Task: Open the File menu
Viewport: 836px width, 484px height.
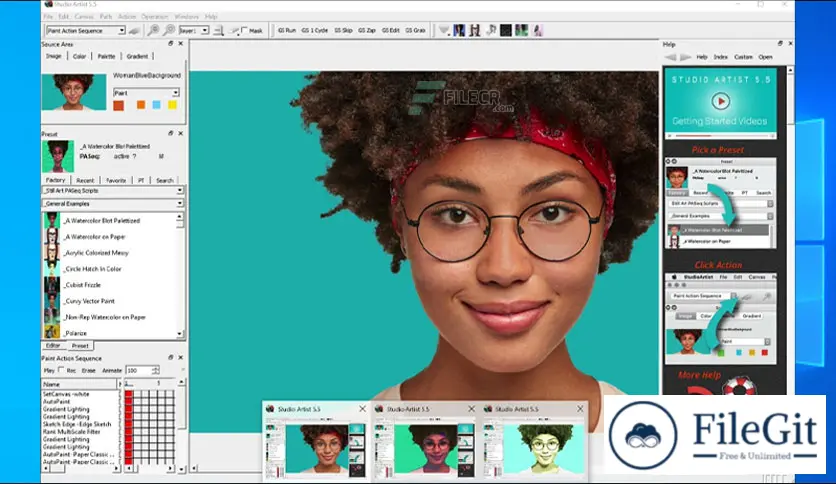Action: click(48, 17)
